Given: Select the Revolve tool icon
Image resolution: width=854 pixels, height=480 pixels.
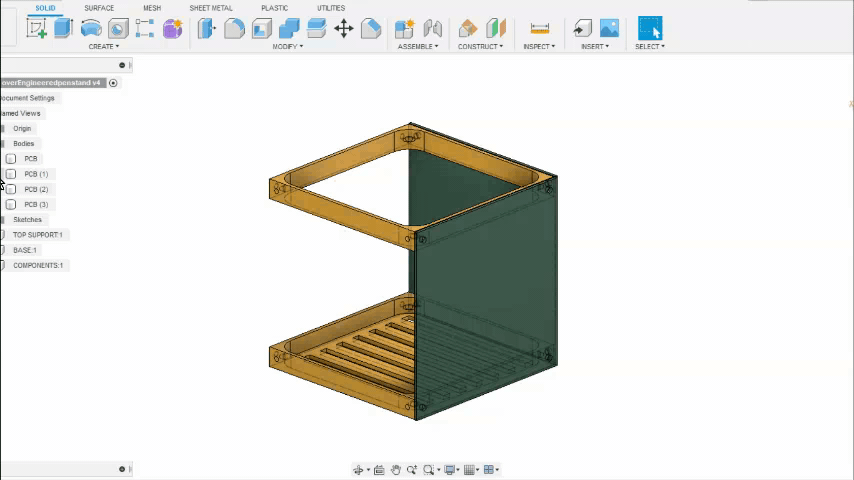Looking at the screenshot, I should click(91, 28).
